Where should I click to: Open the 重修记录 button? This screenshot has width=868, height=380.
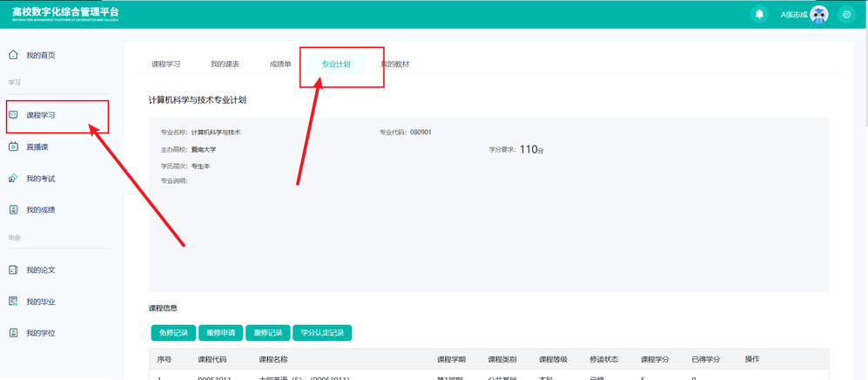tap(267, 333)
